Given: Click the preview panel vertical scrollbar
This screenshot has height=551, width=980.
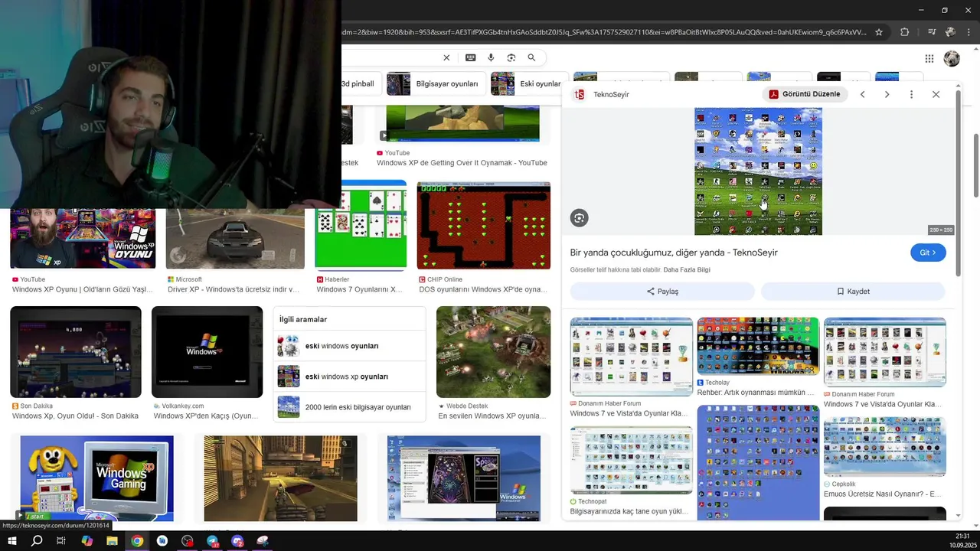Looking at the screenshot, I should click(959, 184).
